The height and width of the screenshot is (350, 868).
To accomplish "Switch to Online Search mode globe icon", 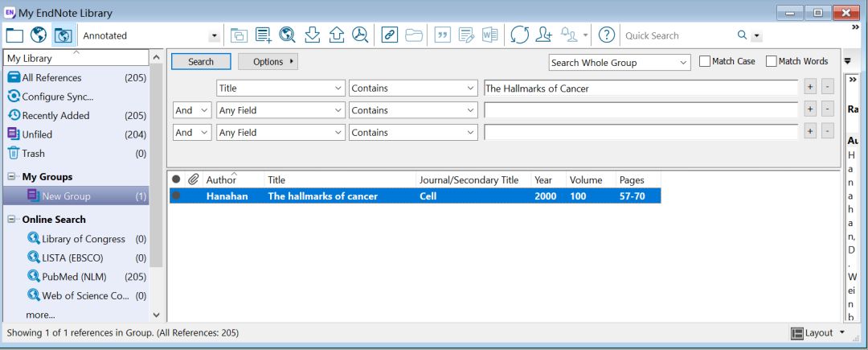I will [x=39, y=35].
